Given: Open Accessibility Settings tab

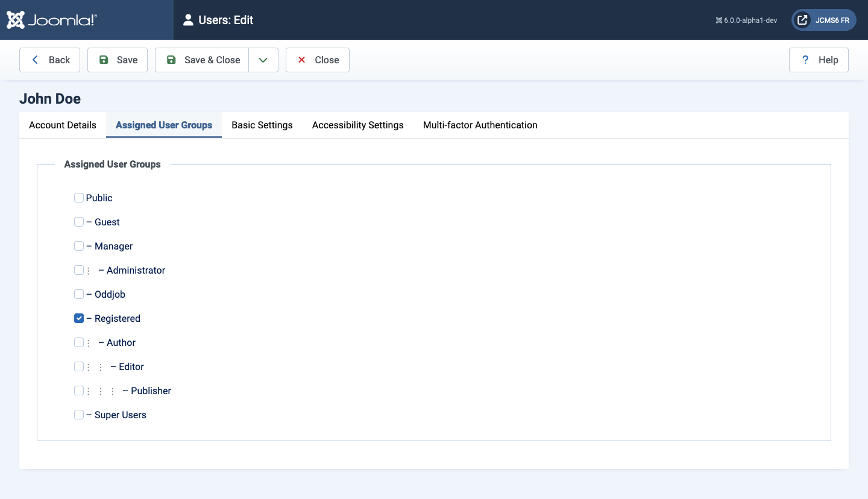Looking at the screenshot, I should pyautogui.click(x=358, y=125).
